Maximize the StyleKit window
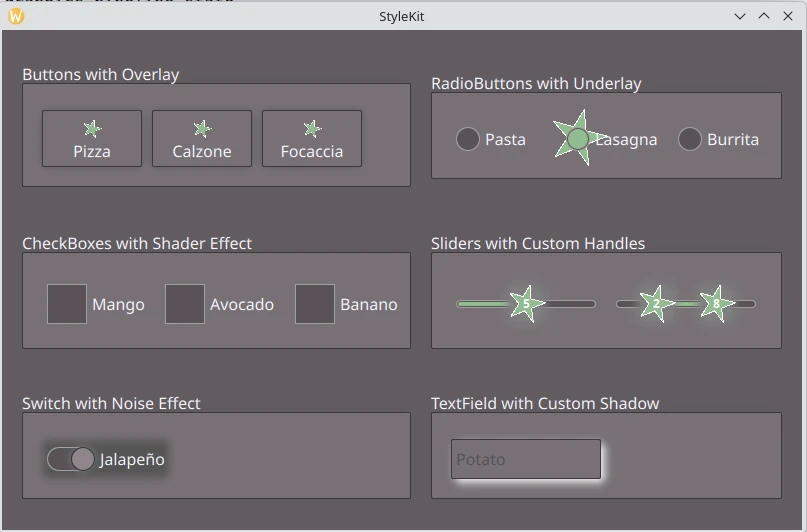 tap(764, 16)
